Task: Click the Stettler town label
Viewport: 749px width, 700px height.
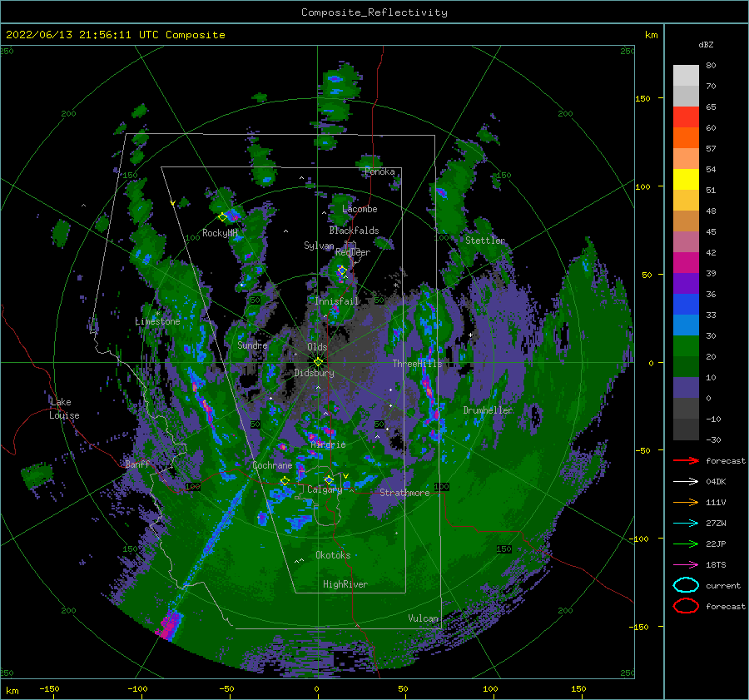Action: tap(485, 241)
